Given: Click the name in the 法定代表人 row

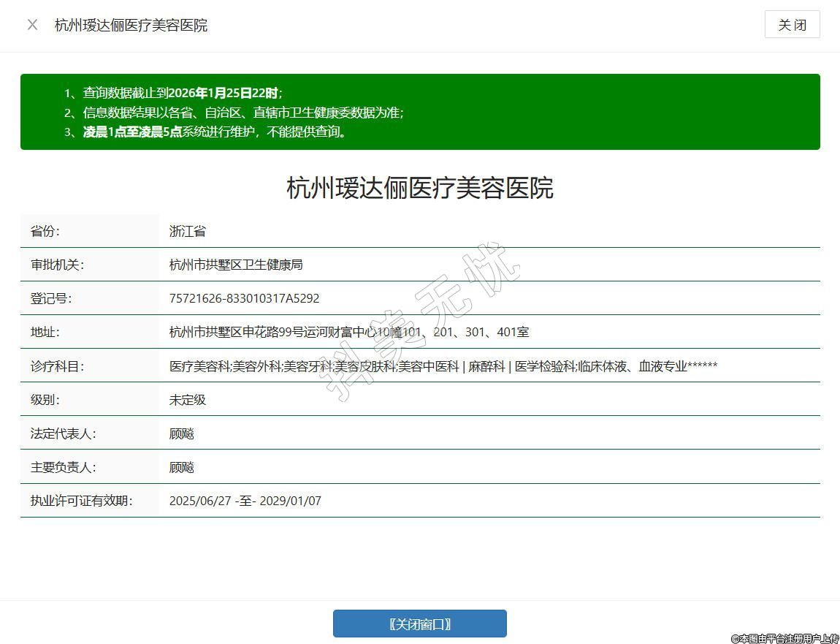Looking at the screenshot, I should [182, 433].
